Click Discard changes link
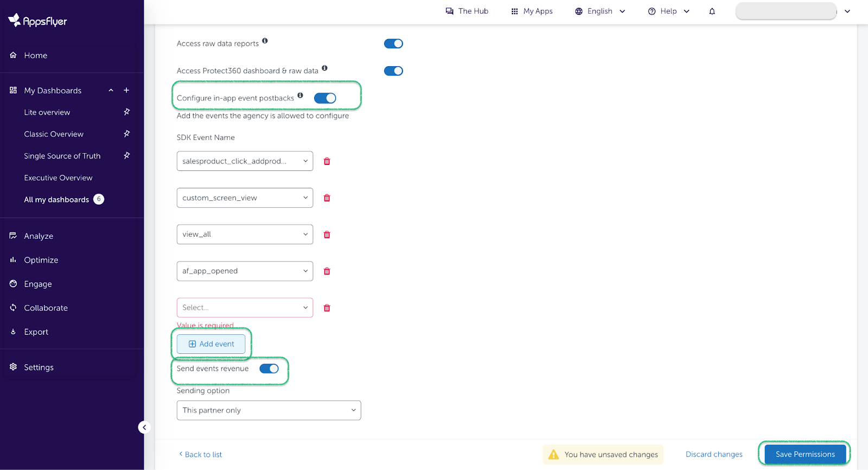The width and height of the screenshot is (868, 470). click(x=714, y=454)
